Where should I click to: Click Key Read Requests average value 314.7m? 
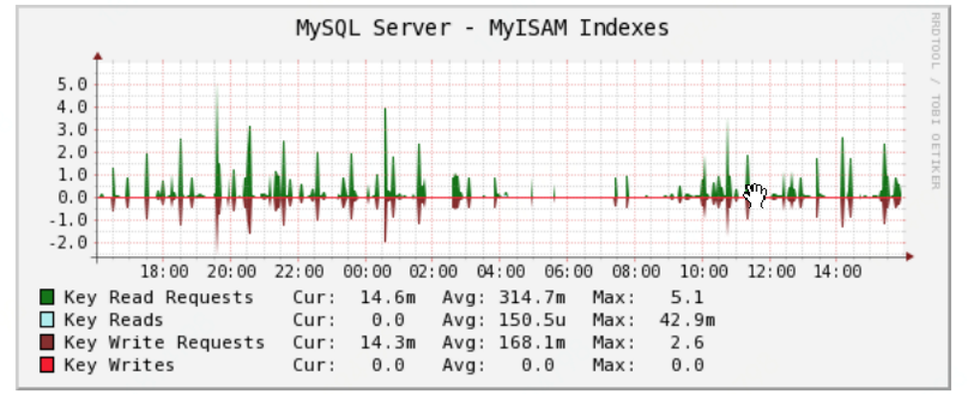coord(532,297)
